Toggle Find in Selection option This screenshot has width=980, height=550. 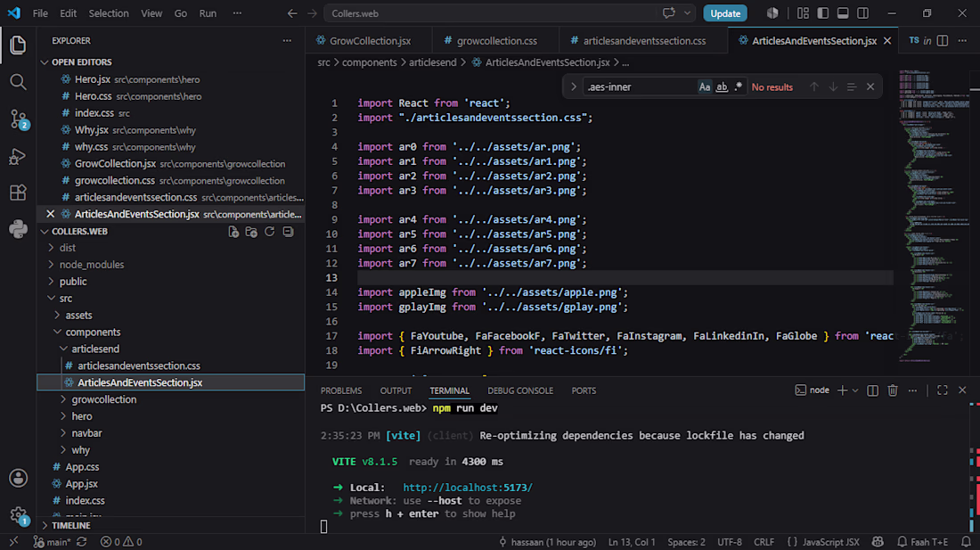click(x=851, y=86)
